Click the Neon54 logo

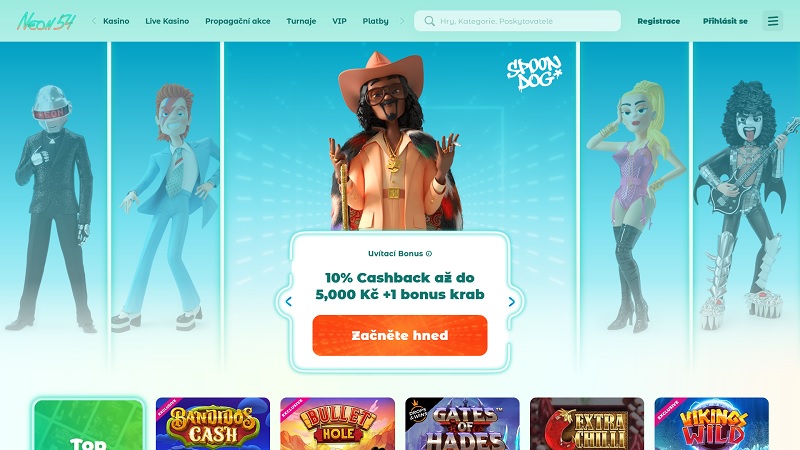(46, 21)
